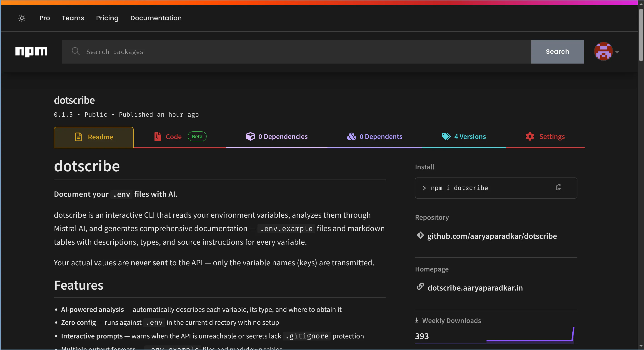Open the 4 Versions tab
The width and height of the screenshot is (644, 350).
(464, 137)
